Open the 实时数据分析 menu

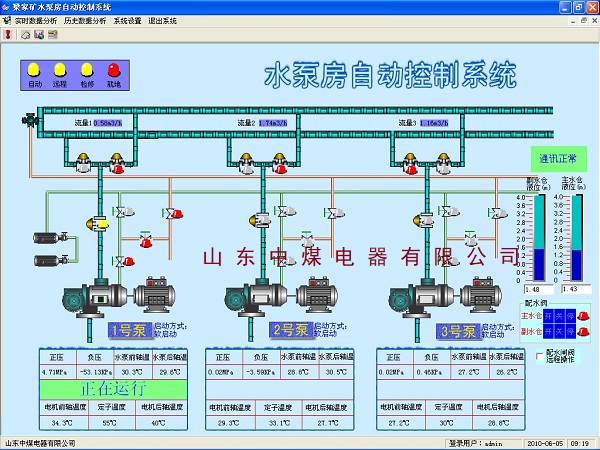[36, 20]
